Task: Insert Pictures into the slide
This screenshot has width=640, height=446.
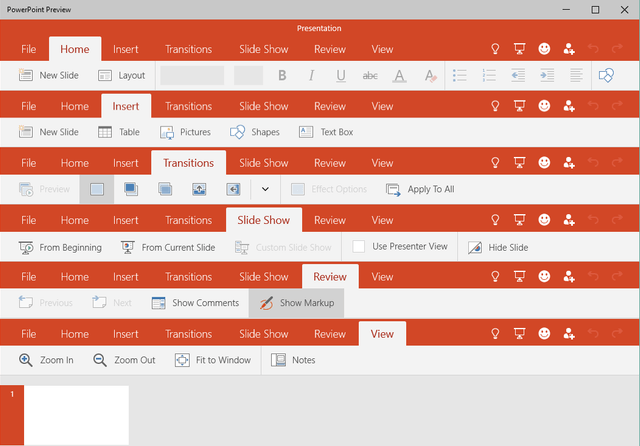Action: click(185, 132)
